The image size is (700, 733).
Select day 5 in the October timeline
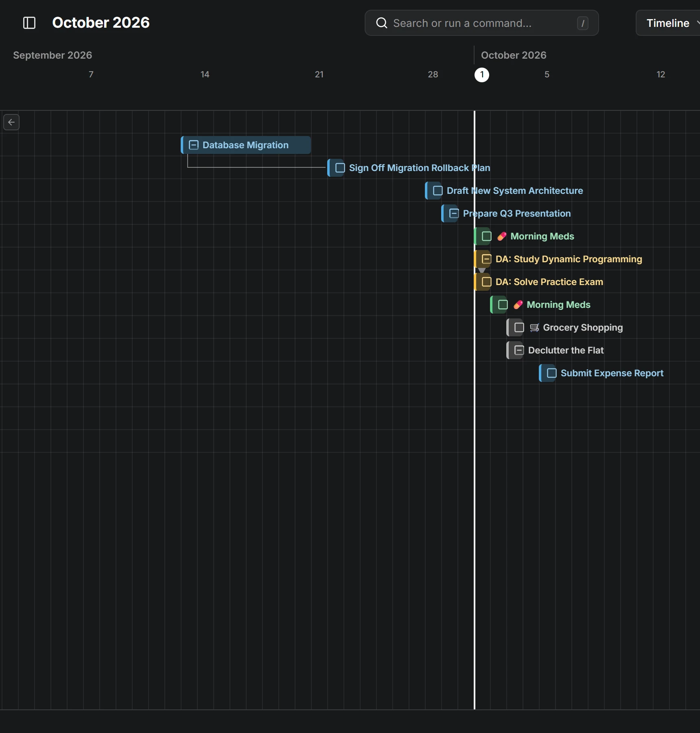click(x=547, y=75)
